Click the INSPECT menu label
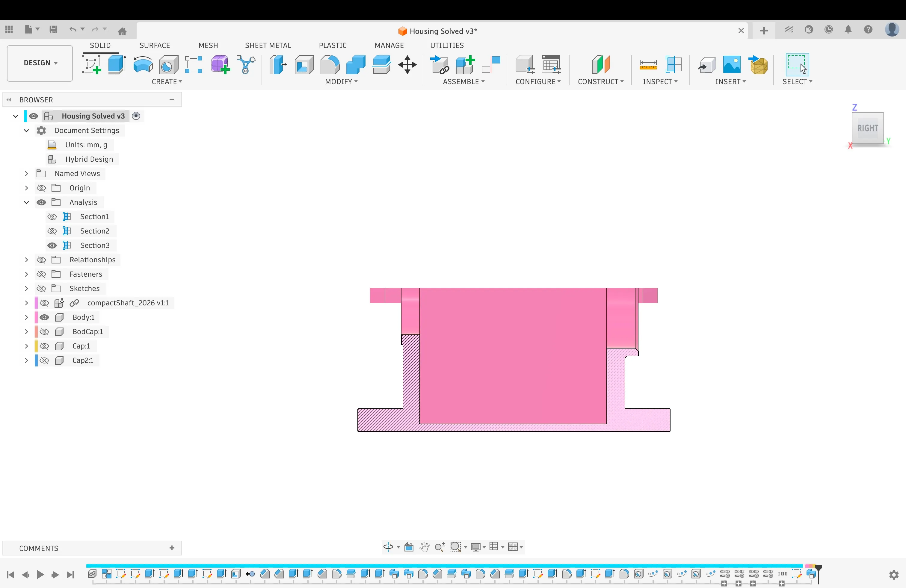 tap(660, 82)
